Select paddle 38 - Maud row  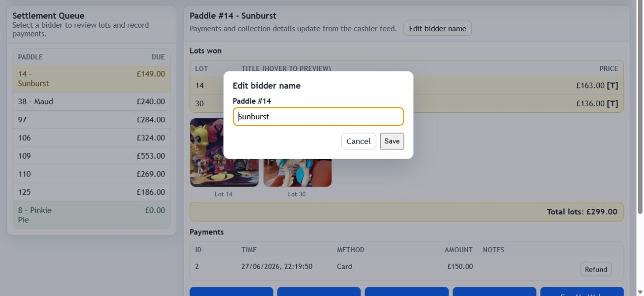coord(92,102)
